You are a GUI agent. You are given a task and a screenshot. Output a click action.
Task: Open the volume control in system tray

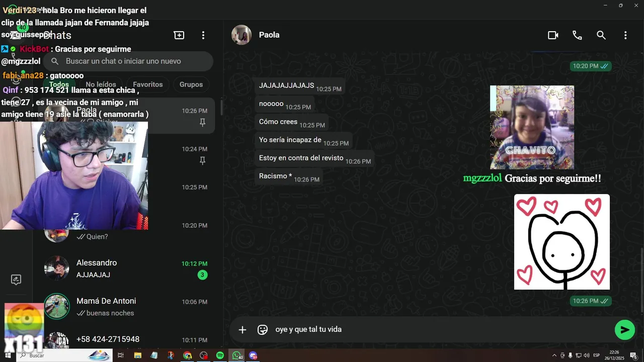[586, 355]
